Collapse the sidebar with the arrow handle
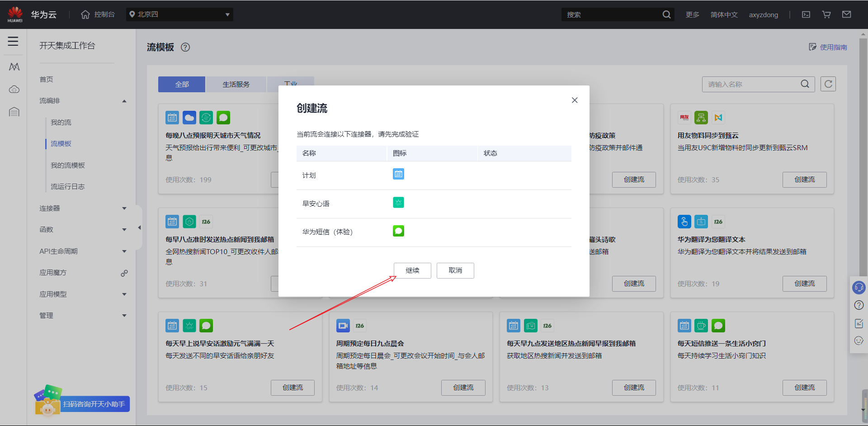868x426 pixels. tap(139, 227)
